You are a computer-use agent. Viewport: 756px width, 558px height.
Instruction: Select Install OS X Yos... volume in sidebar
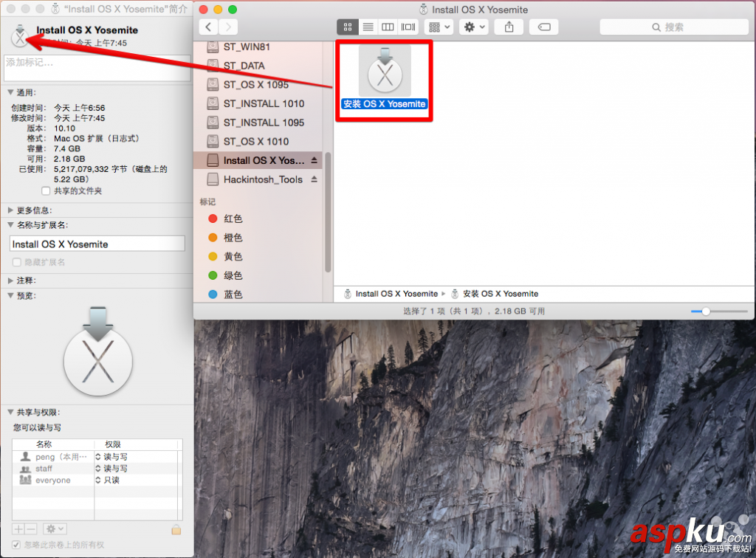point(258,160)
